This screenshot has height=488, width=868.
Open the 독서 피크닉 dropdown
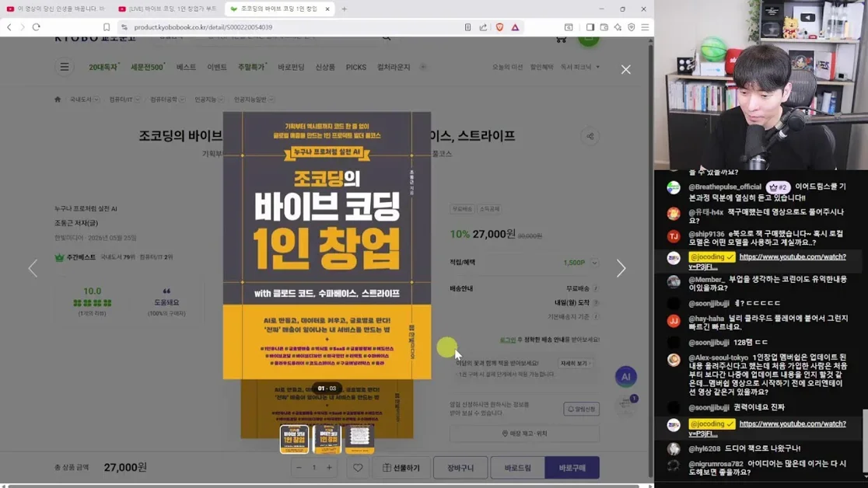[x=579, y=67]
